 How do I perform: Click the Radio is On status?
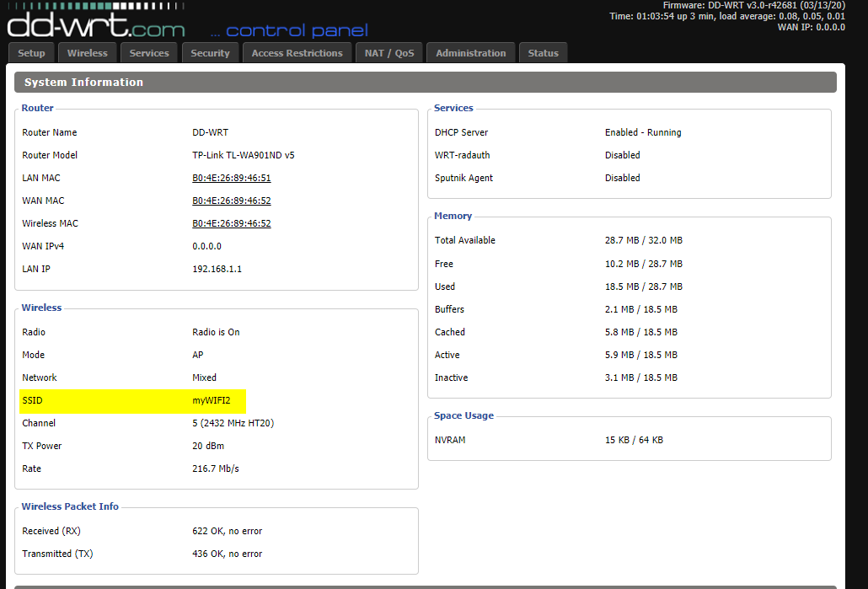click(216, 332)
